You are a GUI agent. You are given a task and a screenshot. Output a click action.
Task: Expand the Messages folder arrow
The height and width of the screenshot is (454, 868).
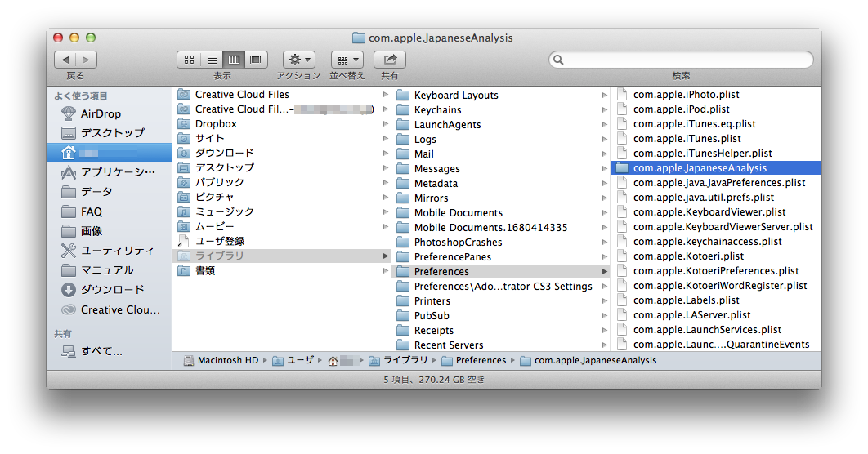tap(605, 169)
